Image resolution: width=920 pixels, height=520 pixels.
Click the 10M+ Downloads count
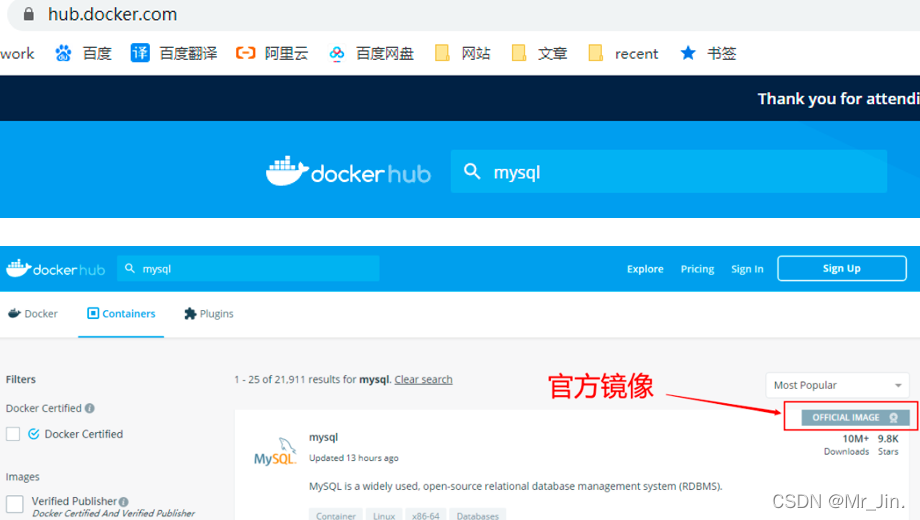click(846, 444)
